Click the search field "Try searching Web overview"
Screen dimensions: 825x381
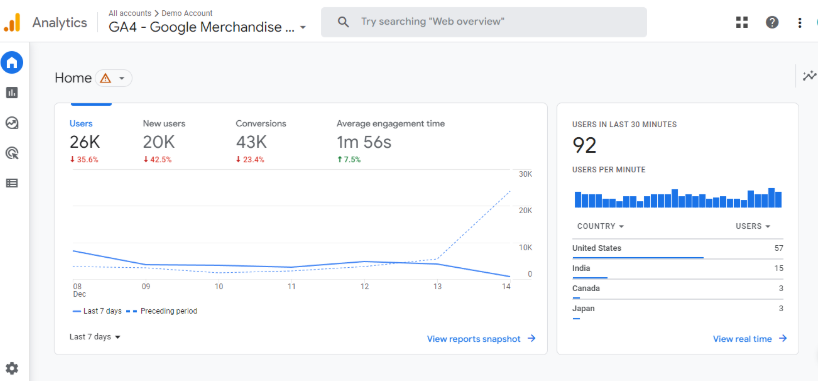click(484, 22)
